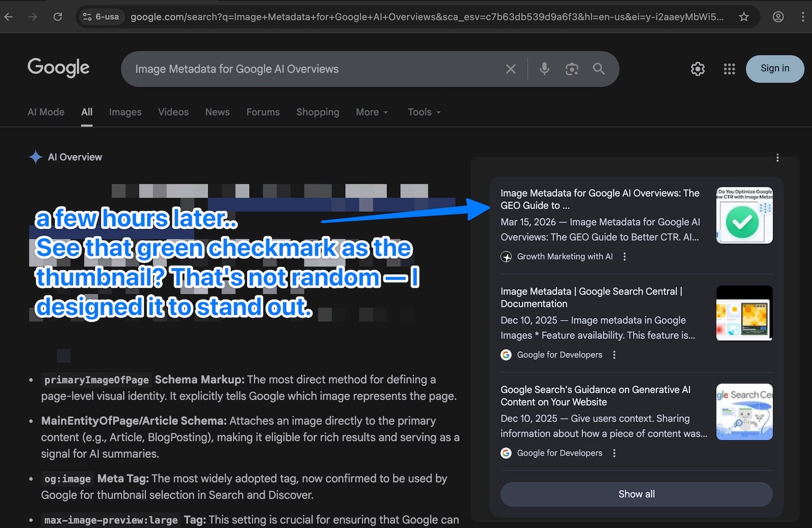Open options for Growth Marketing with AI result
The image size is (812, 528).
click(625, 257)
